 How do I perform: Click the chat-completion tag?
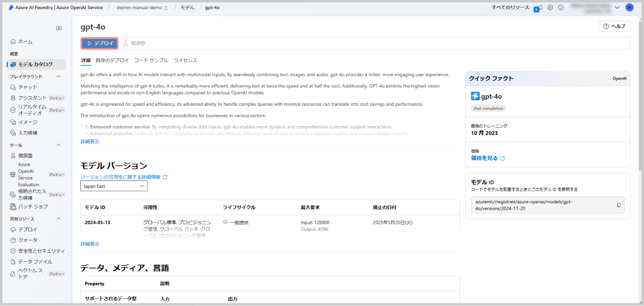click(x=488, y=108)
